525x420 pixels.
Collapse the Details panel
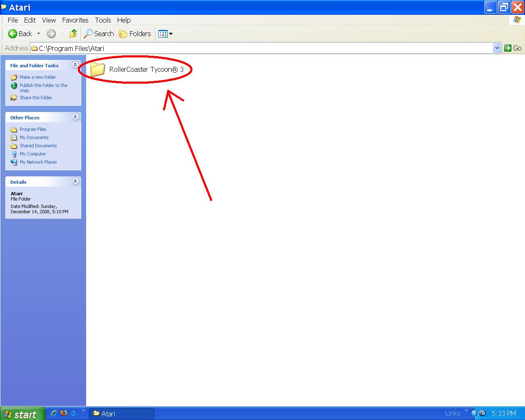75,181
